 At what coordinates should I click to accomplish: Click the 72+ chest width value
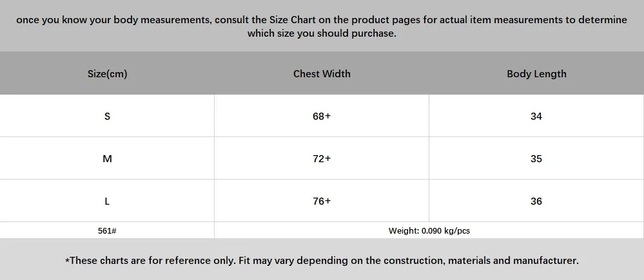(x=322, y=159)
